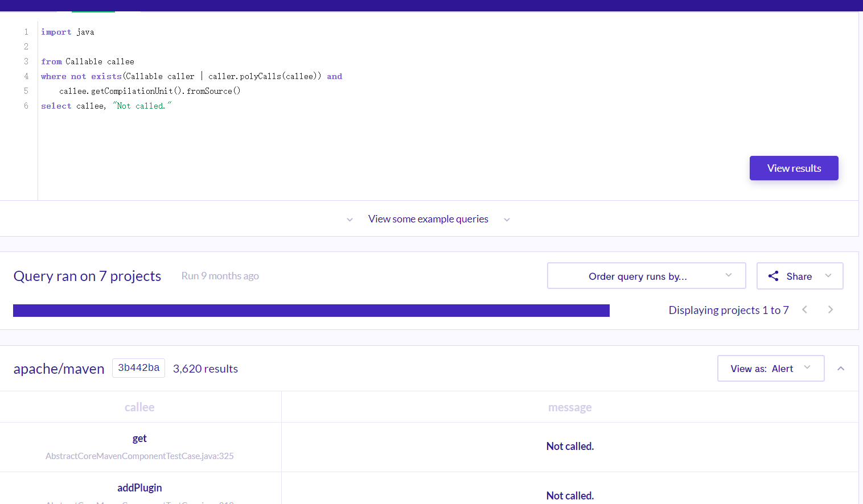Open the get callee result link
Screen dimensions: 863x504
139,439
